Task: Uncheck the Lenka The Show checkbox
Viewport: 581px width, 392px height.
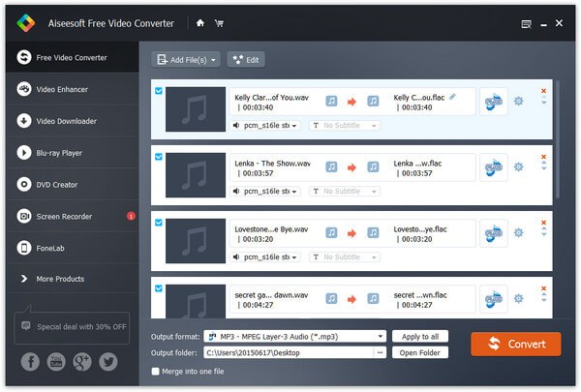Action: [159, 157]
